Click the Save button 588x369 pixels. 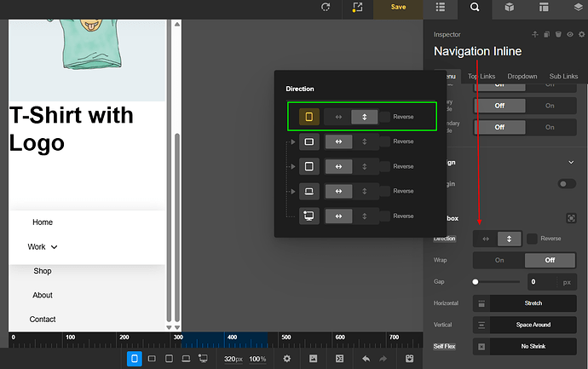398,8
